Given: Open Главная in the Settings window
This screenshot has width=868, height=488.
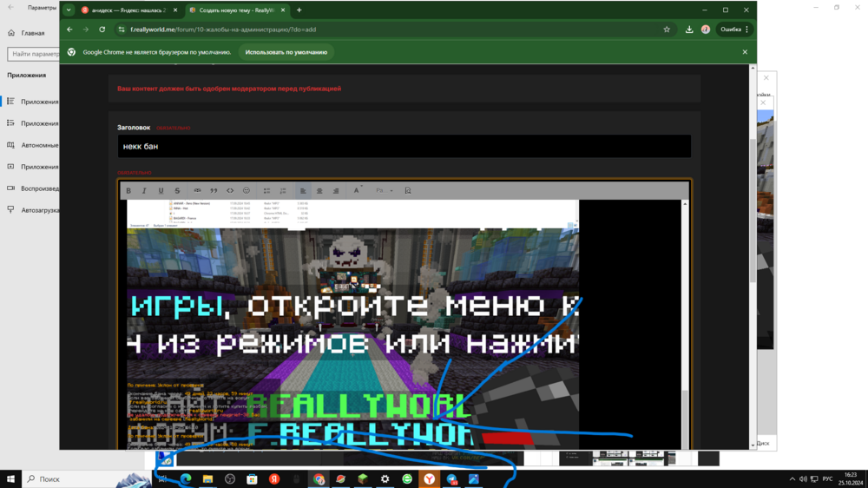Looking at the screenshot, I should click(32, 33).
